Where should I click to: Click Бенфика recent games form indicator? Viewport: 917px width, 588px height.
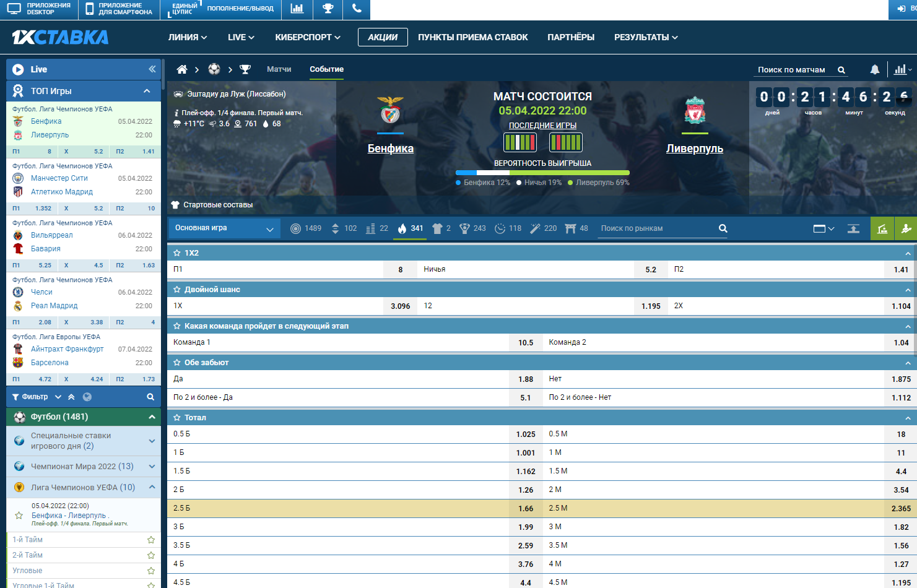tap(520, 142)
